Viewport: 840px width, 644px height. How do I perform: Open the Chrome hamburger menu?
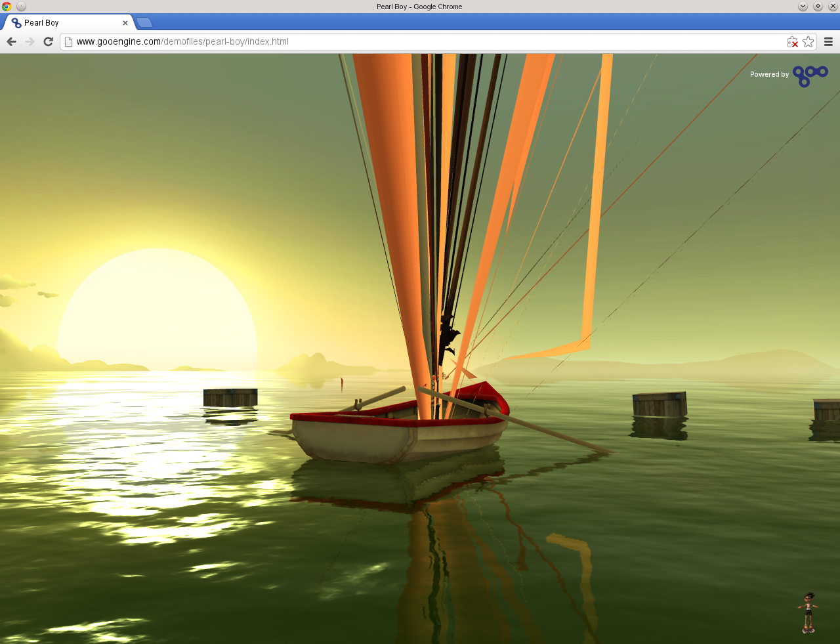coord(828,41)
